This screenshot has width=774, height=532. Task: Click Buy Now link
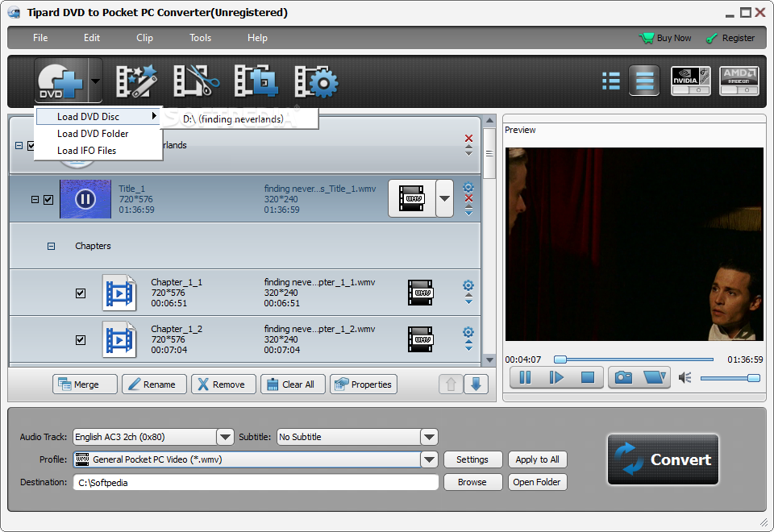[x=665, y=38]
